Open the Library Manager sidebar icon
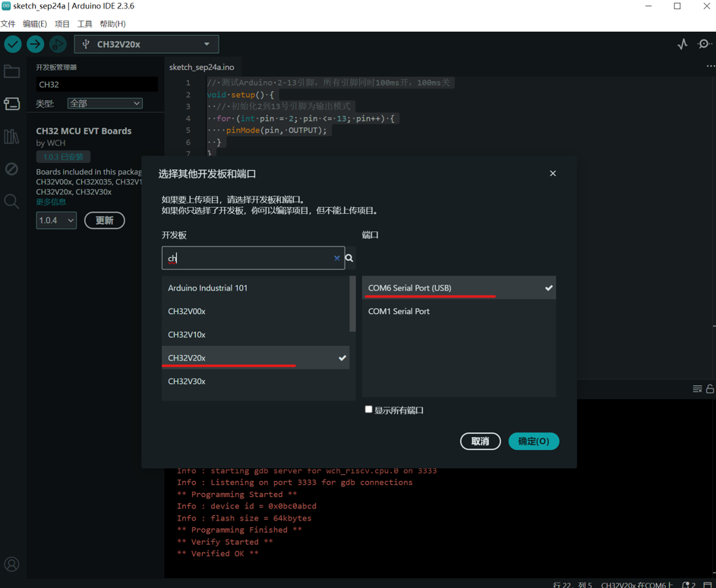The image size is (716, 588). 11,137
